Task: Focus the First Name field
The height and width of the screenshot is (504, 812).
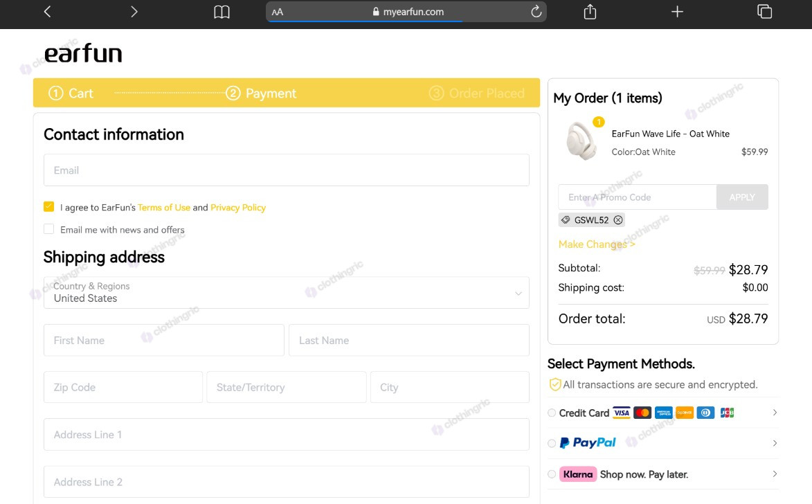Action: click(x=164, y=341)
